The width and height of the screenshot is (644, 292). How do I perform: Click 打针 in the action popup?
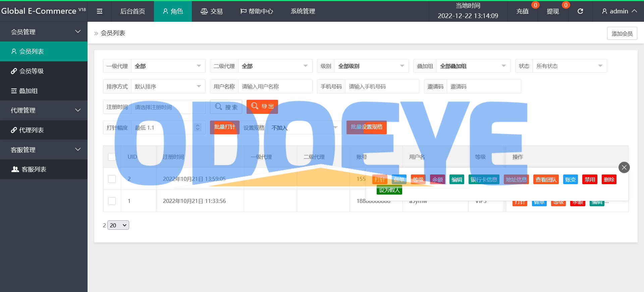380,179
